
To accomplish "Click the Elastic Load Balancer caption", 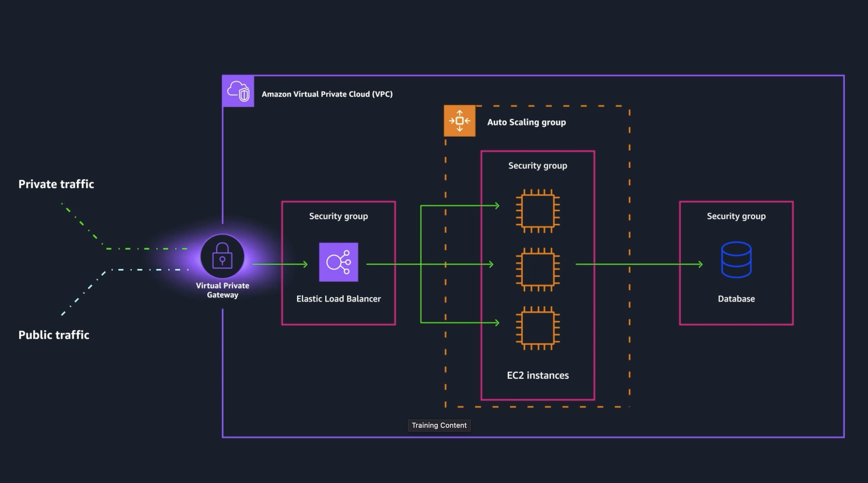I will (339, 299).
